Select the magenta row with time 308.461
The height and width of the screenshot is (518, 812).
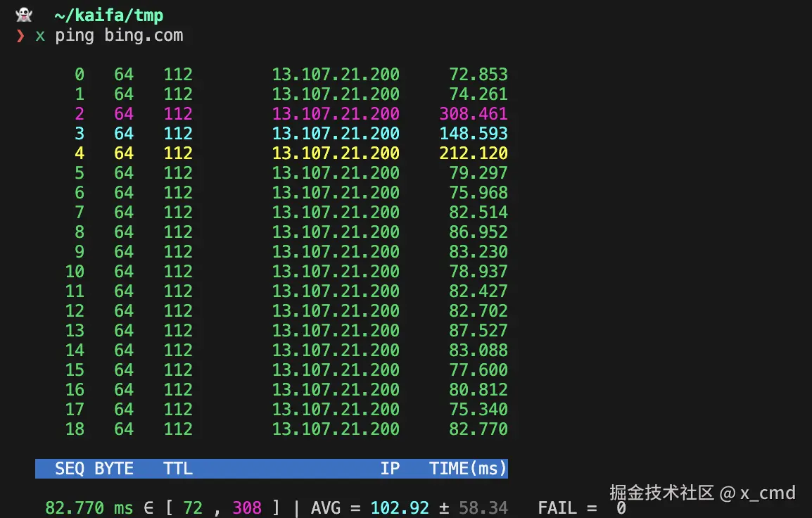tap(281, 113)
